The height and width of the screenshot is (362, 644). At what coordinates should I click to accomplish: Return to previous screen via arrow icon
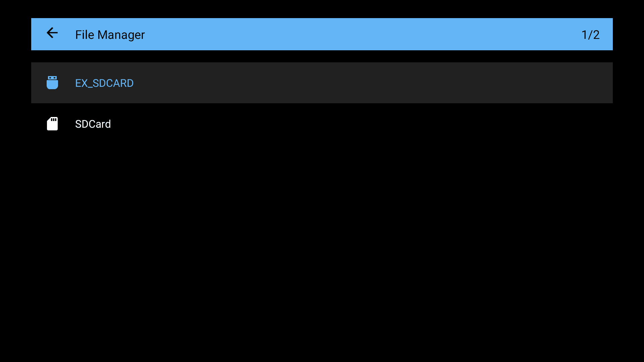52,33
